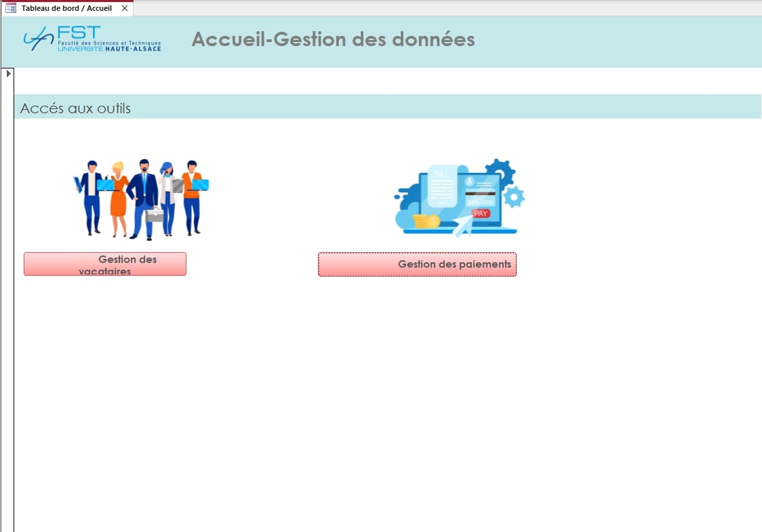Click the Gestion des vacataires button
Image resolution: width=762 pixels, height=532 pixels.
[105, 264]
